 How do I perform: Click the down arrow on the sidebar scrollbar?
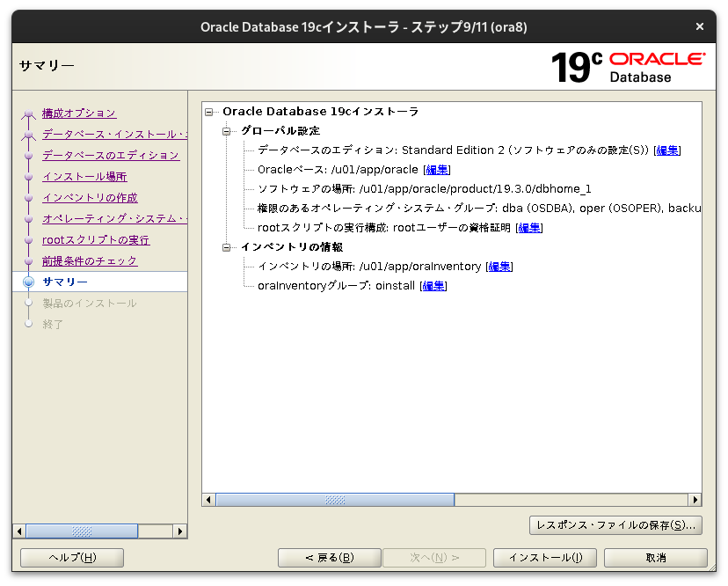(x=180, y=531)
